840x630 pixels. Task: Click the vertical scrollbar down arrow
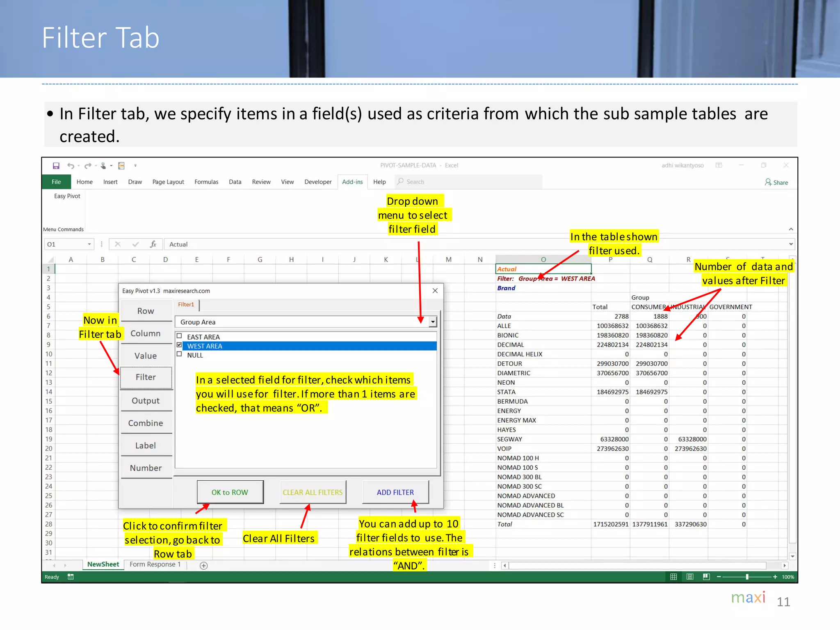click(x=792, y=556)
